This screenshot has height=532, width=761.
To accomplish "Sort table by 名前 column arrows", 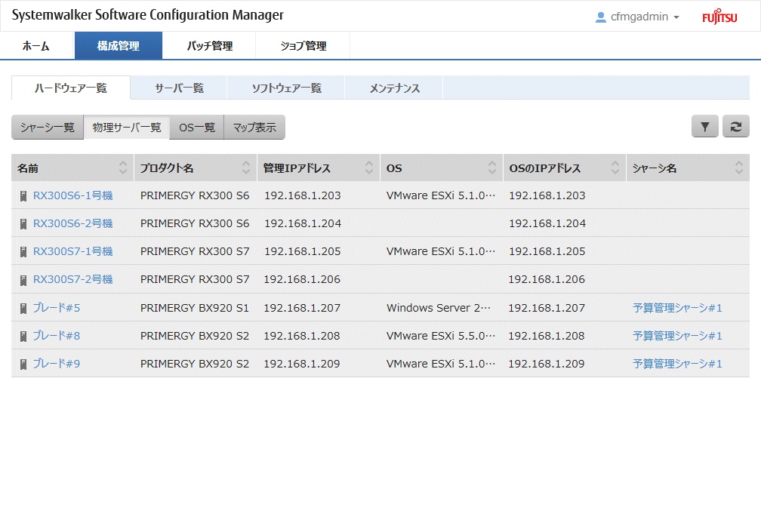I will coord(123,168).
